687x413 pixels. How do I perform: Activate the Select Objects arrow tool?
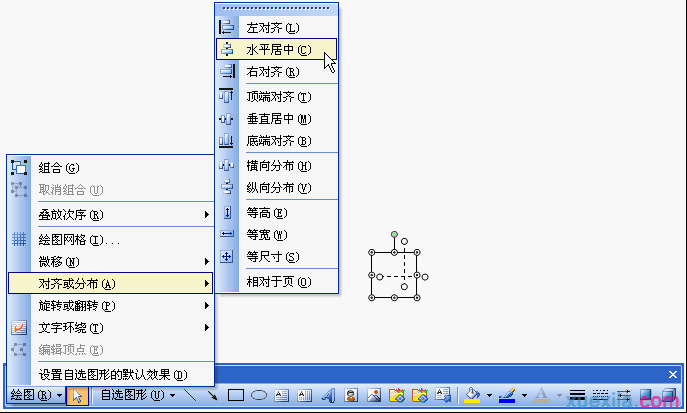[x=78, y=395]
